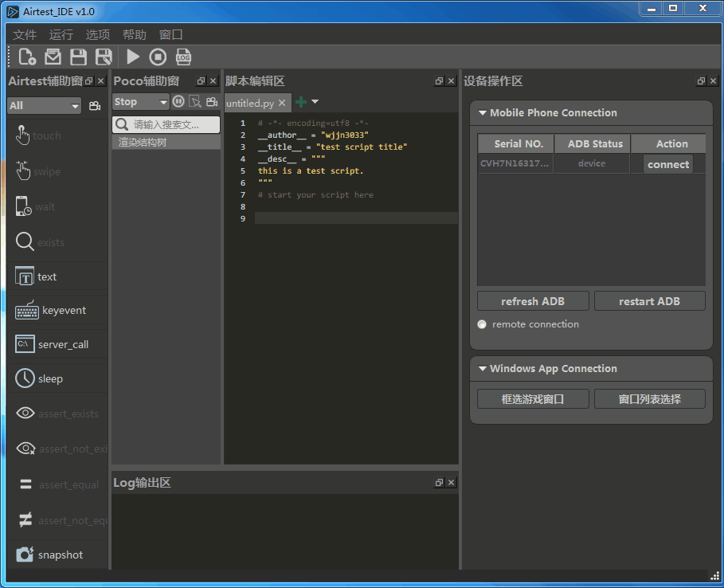Close the Log output panel

pos(451,482)
